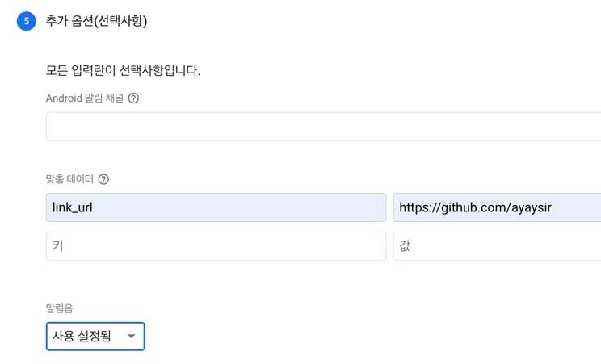Click the empty 키 input field
The height and width of the screenshot is (364, 601).
(x=216, y=246)
